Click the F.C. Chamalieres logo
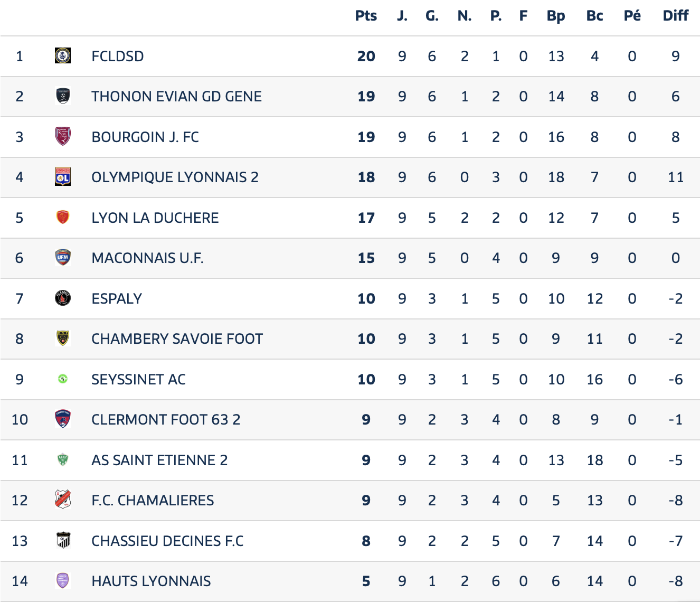Image resolution: width=700 pixels, height=602 pixels. (63, 500)
